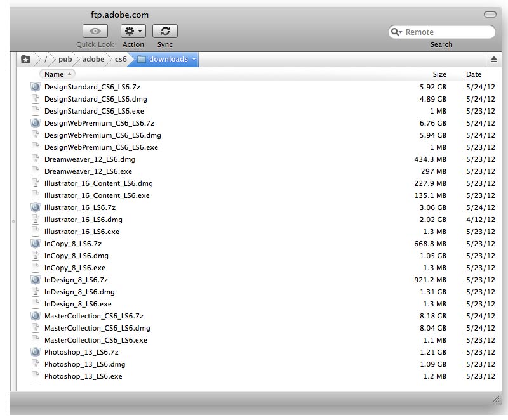Click the 4/12/12 date value
The height and width of the screenshot is (420, 508).
[x=481, y=220]
